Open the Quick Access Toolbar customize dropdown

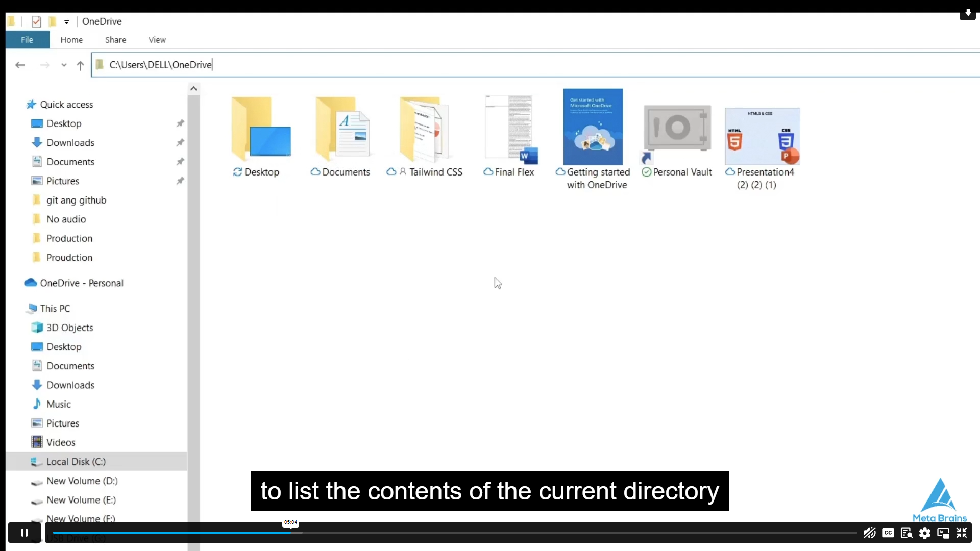[x=66, y=22]
